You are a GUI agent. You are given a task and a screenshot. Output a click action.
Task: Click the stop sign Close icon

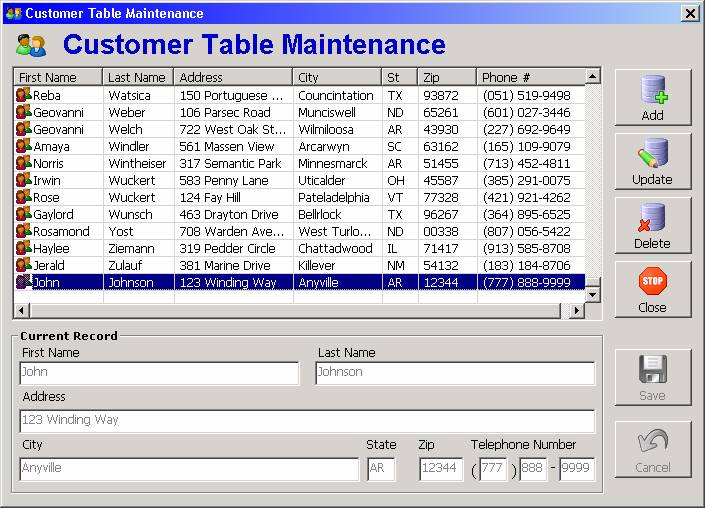pyautogui.click(x=652, y=282)
